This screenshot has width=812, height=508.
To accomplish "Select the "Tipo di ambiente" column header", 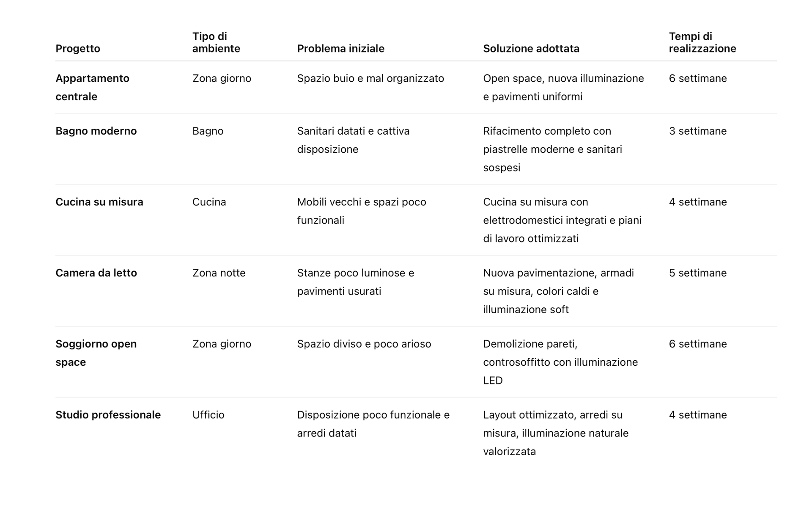I will (x=216, y=42).
